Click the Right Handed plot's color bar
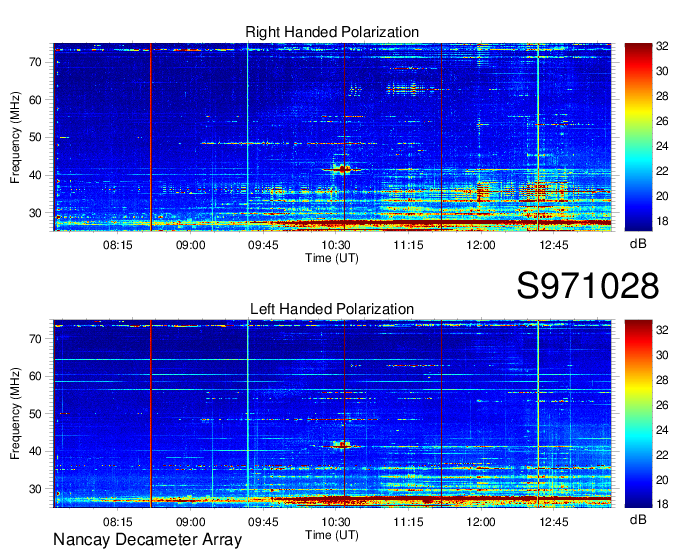The width and height of the screenshot is (680, 552). click(638, 137)
